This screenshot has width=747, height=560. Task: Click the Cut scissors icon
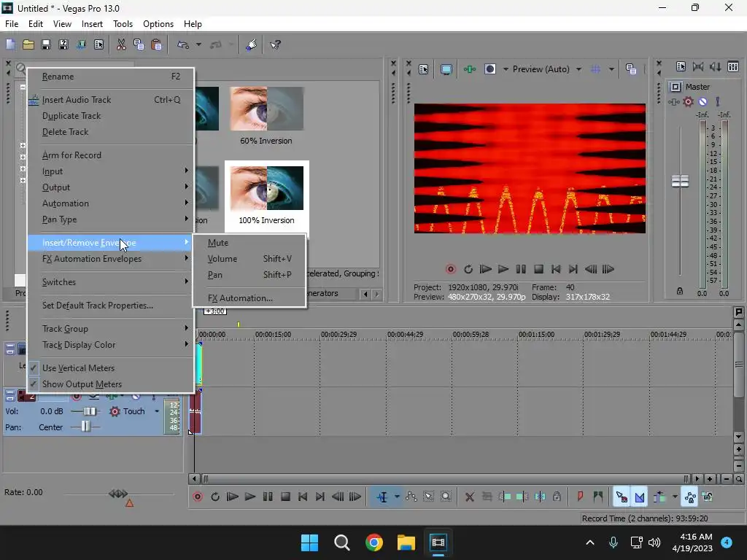(122, 44)
